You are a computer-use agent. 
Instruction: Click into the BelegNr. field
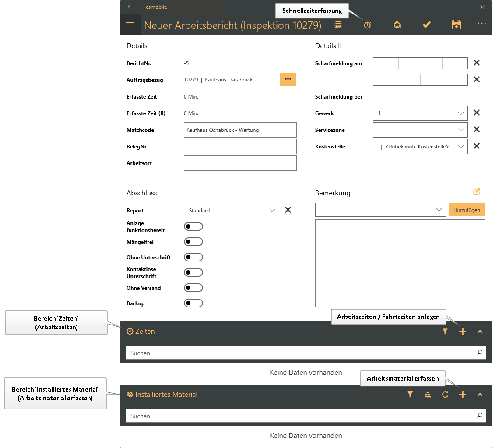[x=240, y=146]
